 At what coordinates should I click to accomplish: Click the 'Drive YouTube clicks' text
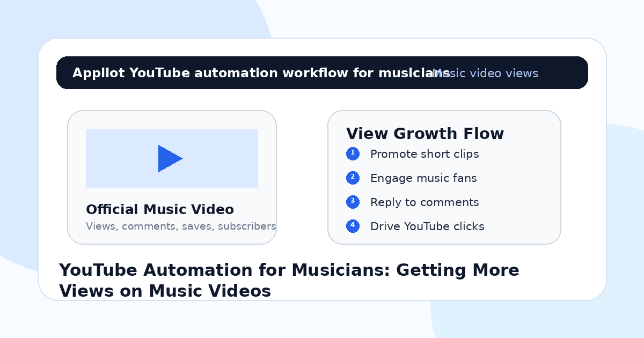427,226
